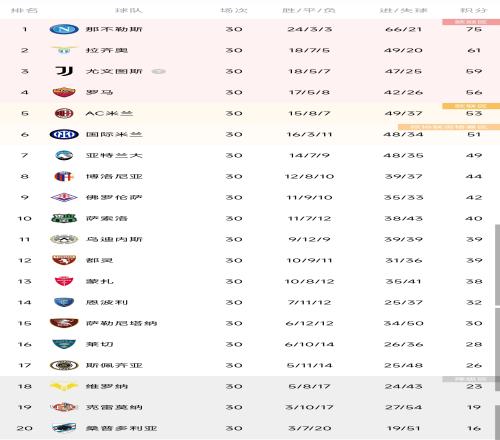Click the Sampdoria (桑普多利亚) logo
The height and width of the screenshot is (440, 500).
tap(64, 428)
